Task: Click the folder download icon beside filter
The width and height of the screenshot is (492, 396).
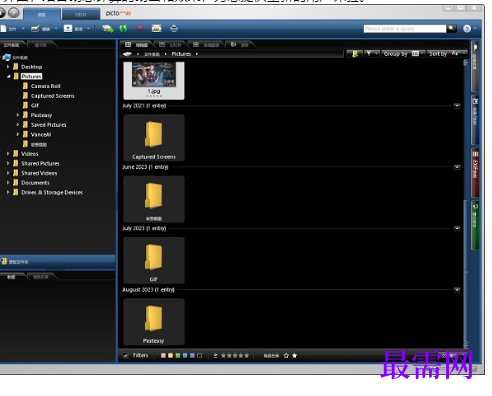Action: pyautogui.click(x=355, y=54)
